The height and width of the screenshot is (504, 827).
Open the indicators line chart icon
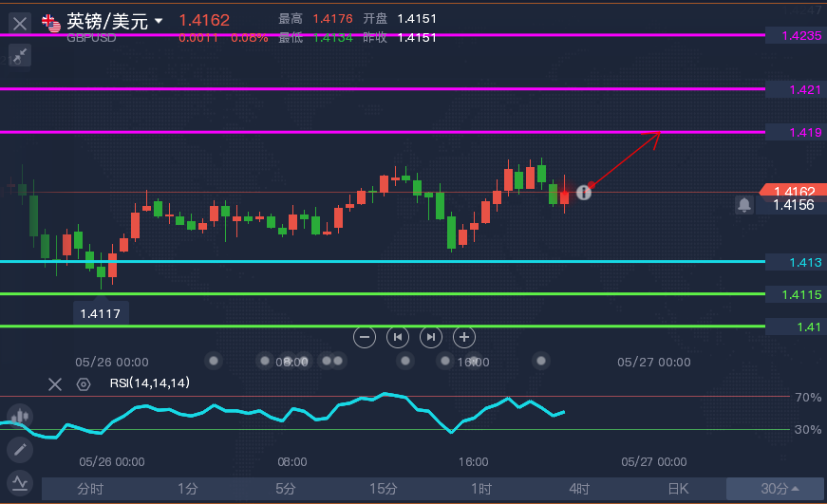20,483
